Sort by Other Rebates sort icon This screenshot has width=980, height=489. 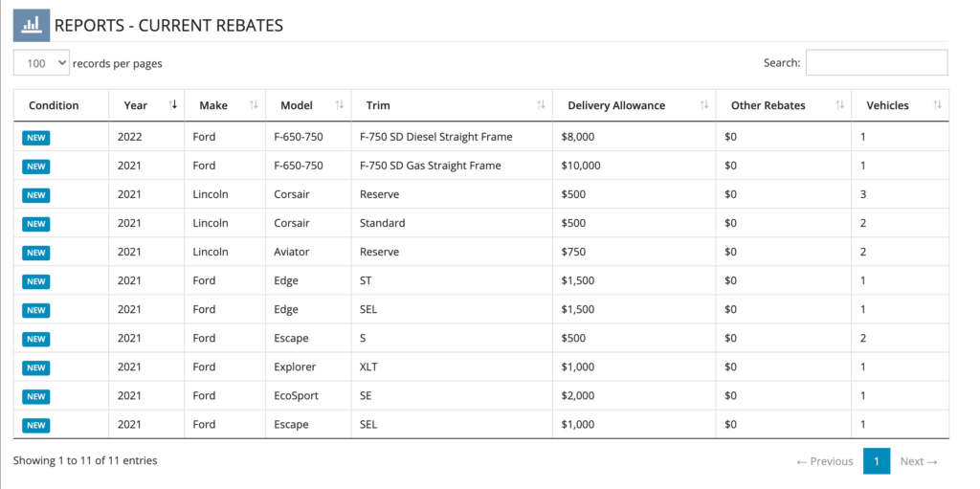coord(840,105)
